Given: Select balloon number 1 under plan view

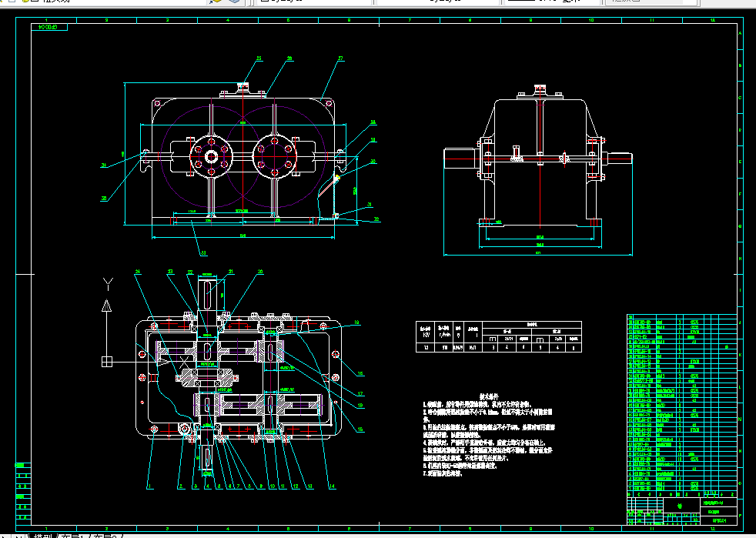Looking at the screenshot, I should click(x=150, y=486).
